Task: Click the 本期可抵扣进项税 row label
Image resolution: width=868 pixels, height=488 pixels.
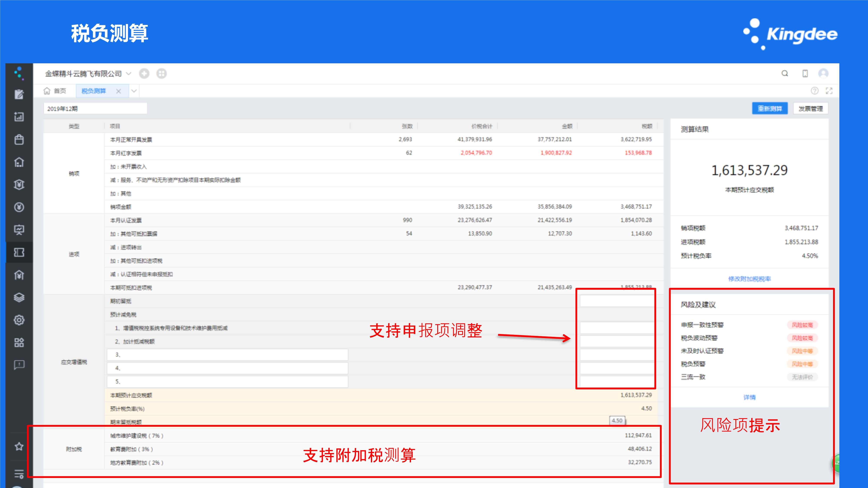Action: pyautogui.click(x=131, y=288)
